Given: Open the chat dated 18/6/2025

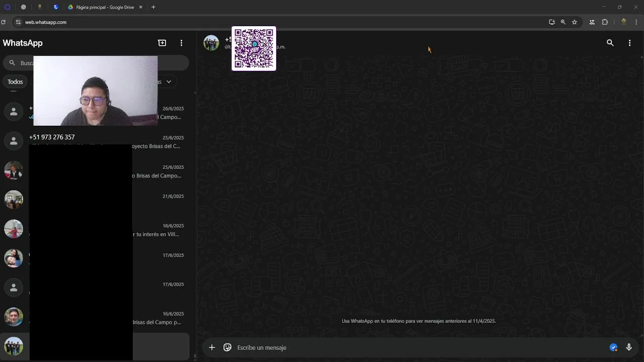Looking at the screenshot, I should [x=95, y=229].
